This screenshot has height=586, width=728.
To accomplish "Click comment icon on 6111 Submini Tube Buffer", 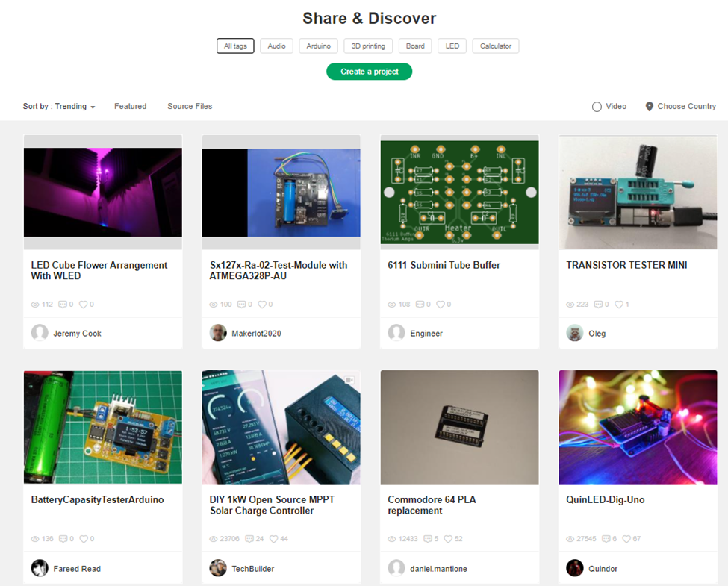I will click(420, 305).
